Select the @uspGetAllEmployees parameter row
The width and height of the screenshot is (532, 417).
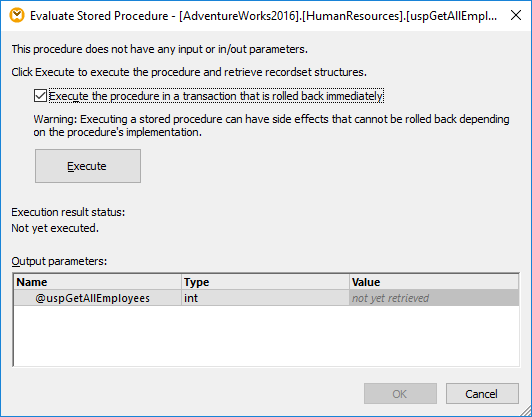[266, 298]
